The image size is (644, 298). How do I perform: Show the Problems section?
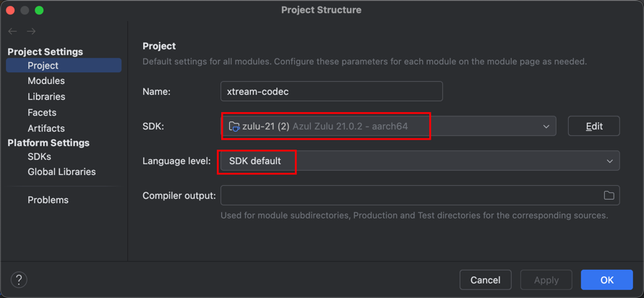click(48, 200)
